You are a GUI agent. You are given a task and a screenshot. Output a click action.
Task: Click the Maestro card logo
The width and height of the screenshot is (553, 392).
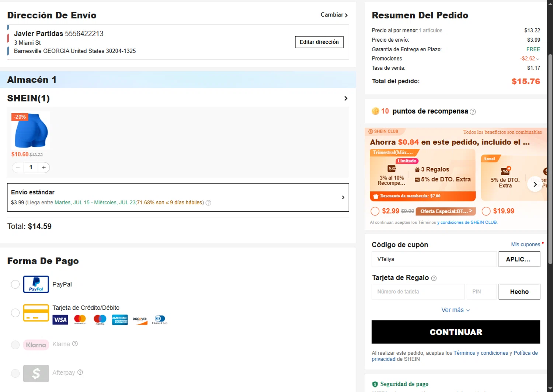pos(100,320)
